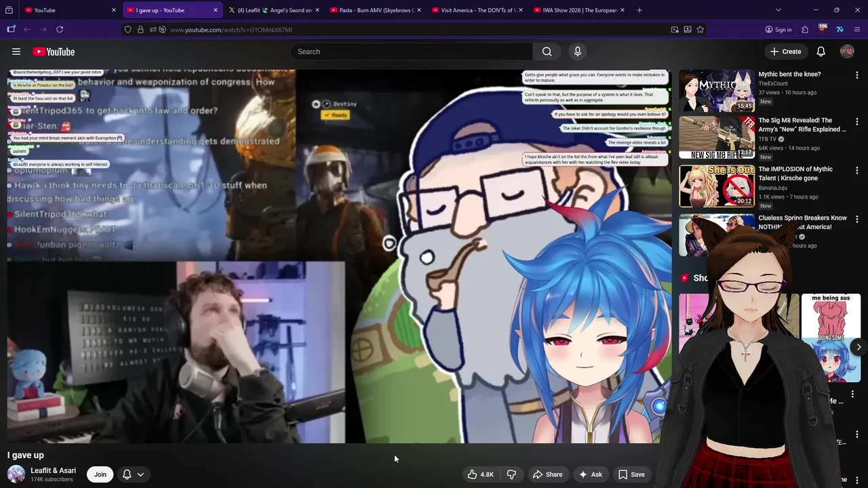Show site information via padlock icon

[x=140, y=29]
